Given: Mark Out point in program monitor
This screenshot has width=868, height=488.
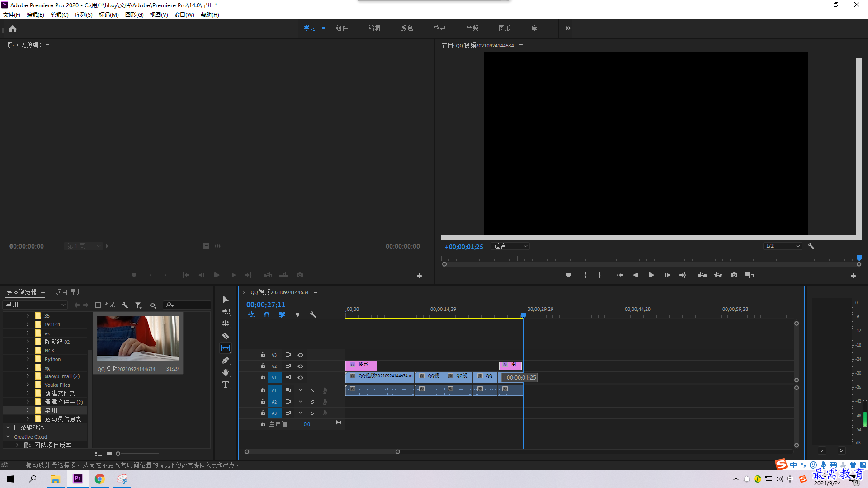Looking at the screenshot, I should (x=599, y=275).
